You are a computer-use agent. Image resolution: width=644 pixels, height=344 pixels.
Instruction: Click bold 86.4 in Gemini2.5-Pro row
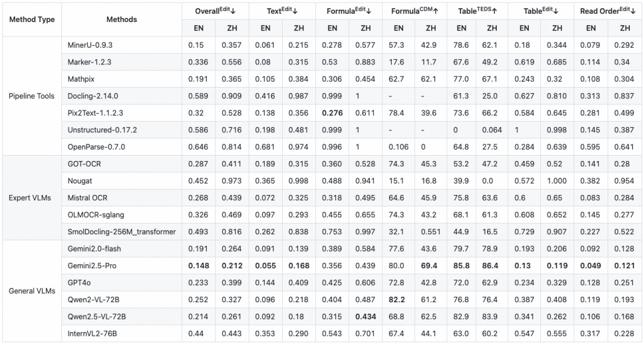point(490,265)
